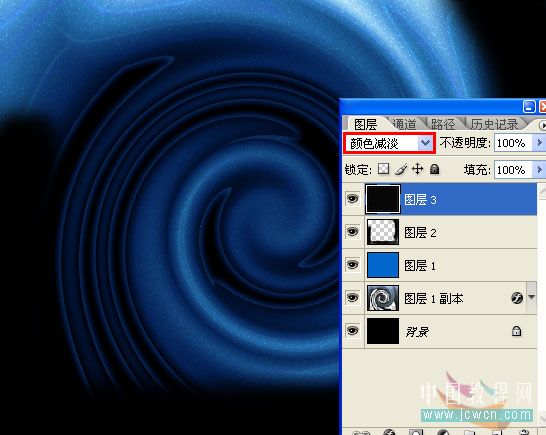This screenshot has height=435, width=546.
Task: Toggle lock position move icon
Action: click(x=418, y=169)
